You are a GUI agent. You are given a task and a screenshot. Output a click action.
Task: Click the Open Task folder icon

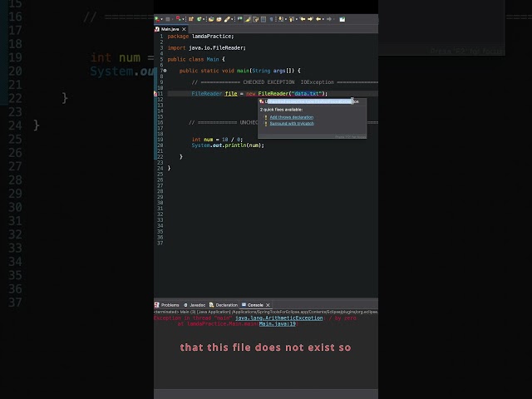coord(219,19)
